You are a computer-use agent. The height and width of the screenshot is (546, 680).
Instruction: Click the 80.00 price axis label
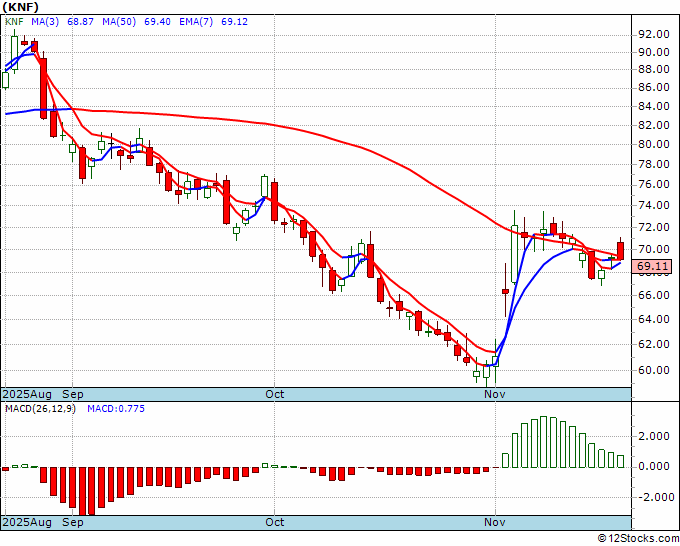(x=654, y=144)
